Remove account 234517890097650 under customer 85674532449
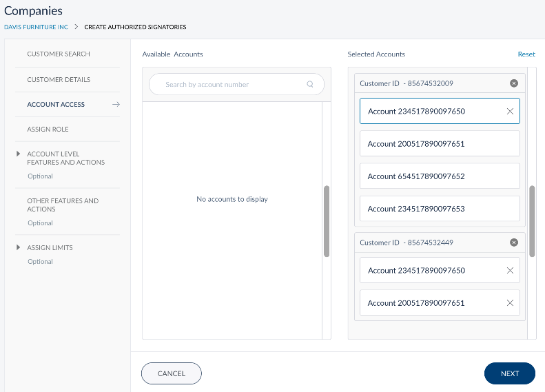The height and width of the screenshot is (392, 545). pos(510,271)
